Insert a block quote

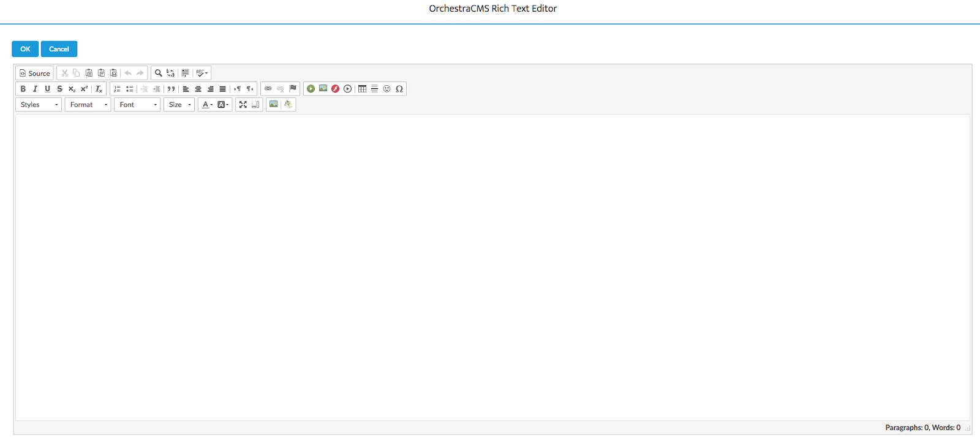[x=171, y=89]
